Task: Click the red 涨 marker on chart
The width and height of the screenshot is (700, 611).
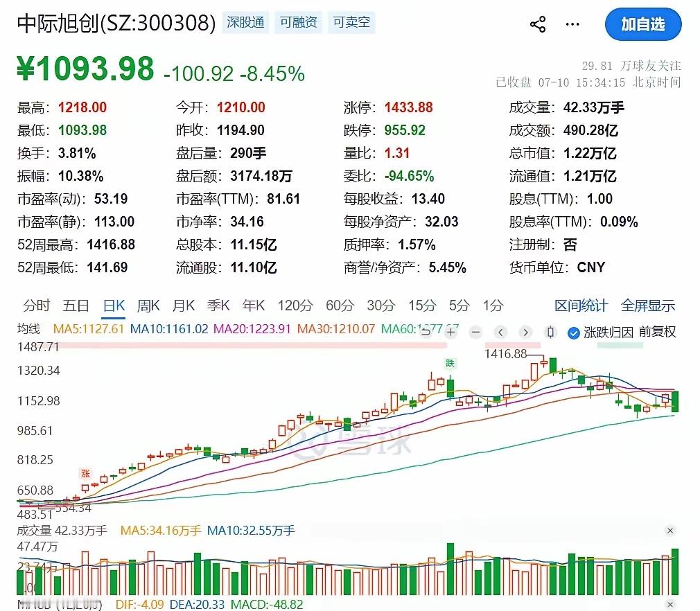Action: (x=85, y=474)
